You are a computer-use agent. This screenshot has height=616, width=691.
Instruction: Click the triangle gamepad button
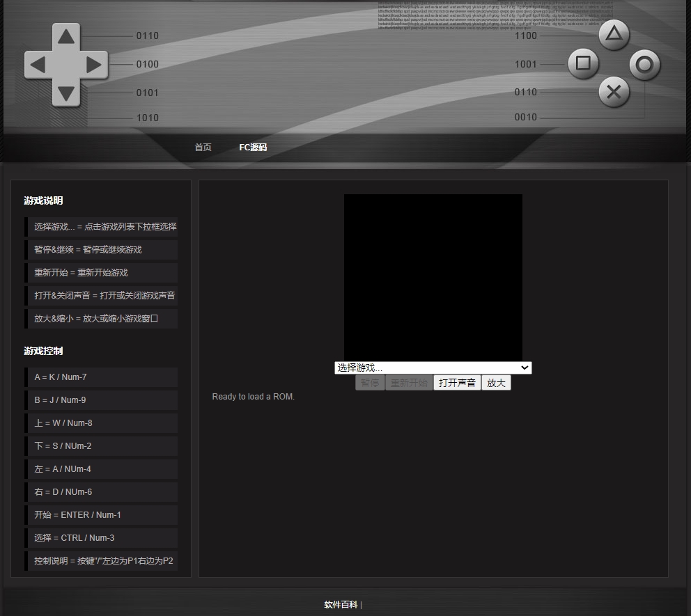coord(614,35)
